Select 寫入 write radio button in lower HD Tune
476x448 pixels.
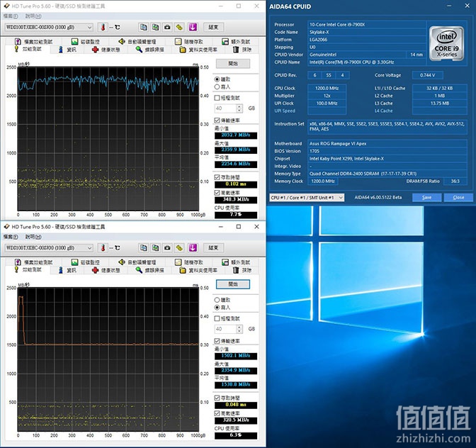click(x=217, y=308)
